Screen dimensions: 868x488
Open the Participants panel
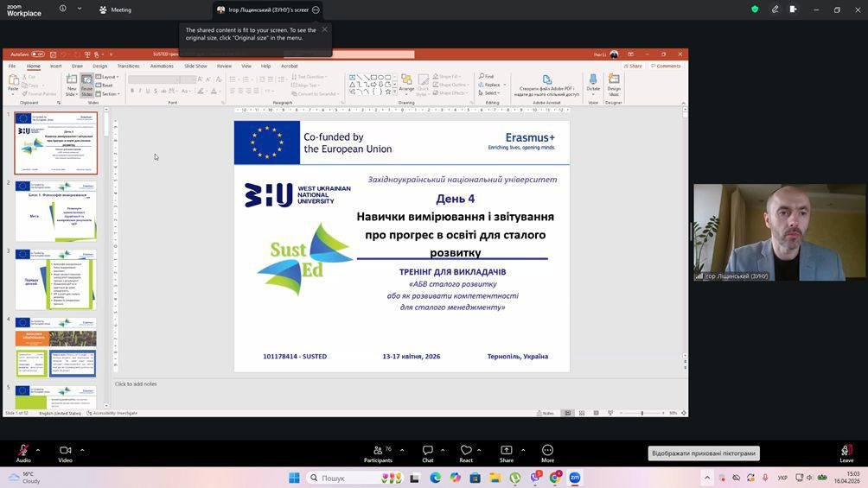(378, 450)
